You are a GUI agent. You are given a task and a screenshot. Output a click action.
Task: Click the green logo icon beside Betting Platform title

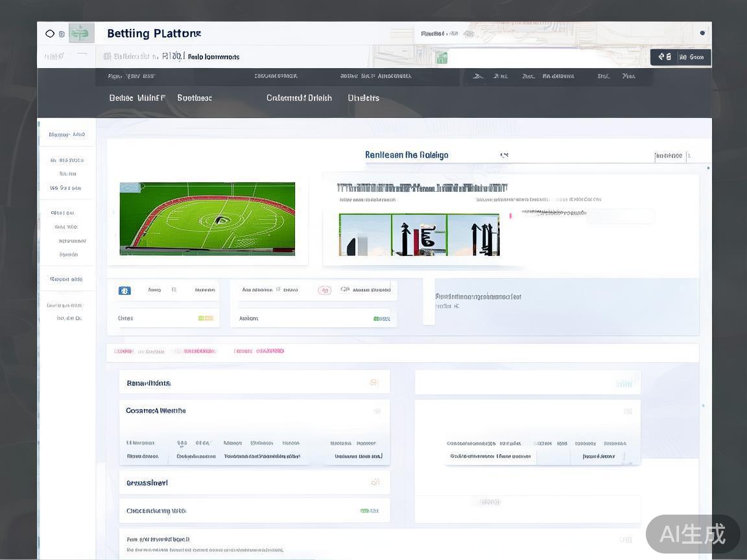pyautogui.click(x=81, y=33)
